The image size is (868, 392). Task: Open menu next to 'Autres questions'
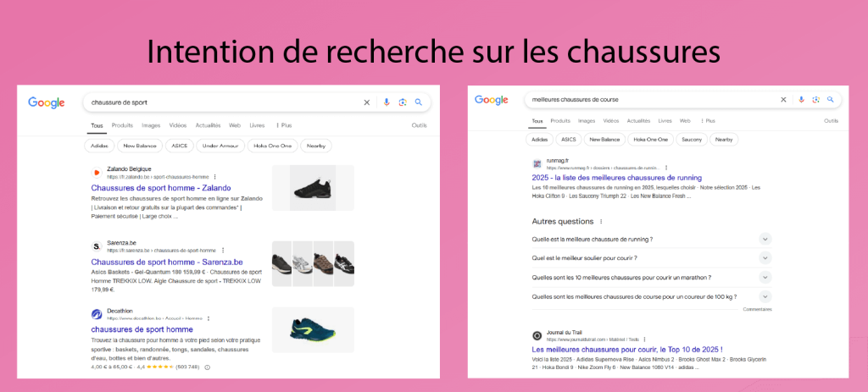[601, 221]
